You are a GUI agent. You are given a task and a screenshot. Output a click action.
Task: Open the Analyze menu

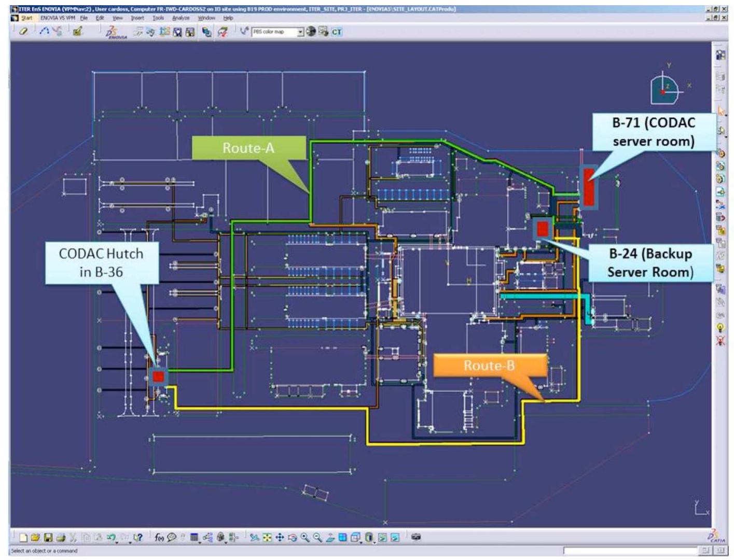pyautogui.click(x=181, y=18)
